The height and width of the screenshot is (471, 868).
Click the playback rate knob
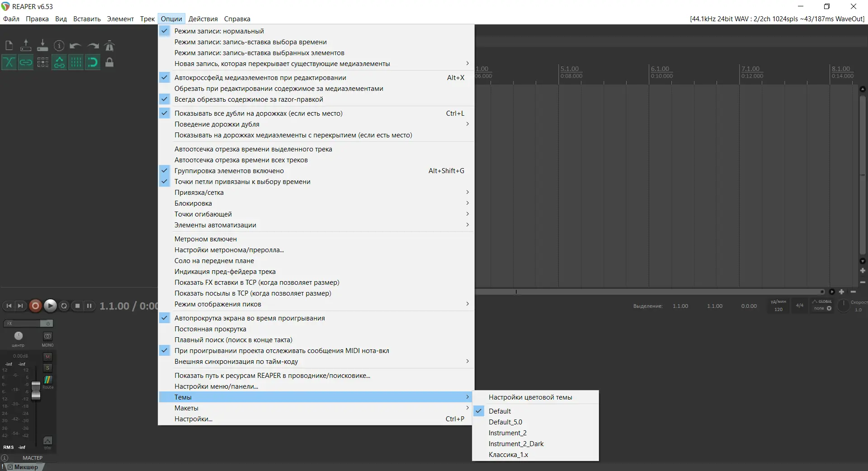pos(843,305)
